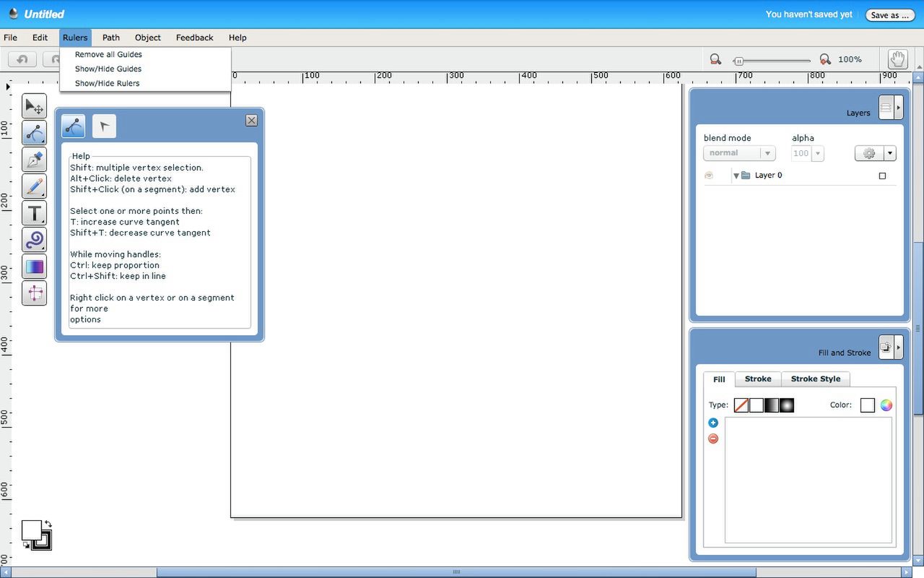924x578 pixels.
Task: Select the move/selection arrow tool
Action: pyautogui.click(x=34, y=106)
